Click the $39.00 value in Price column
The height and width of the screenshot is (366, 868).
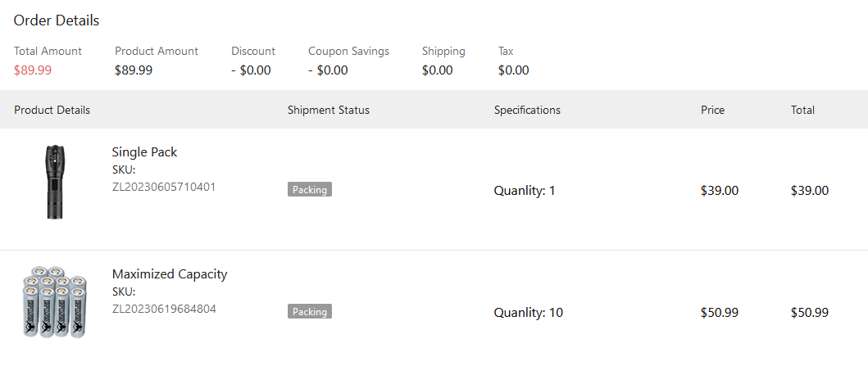point(720,191)
